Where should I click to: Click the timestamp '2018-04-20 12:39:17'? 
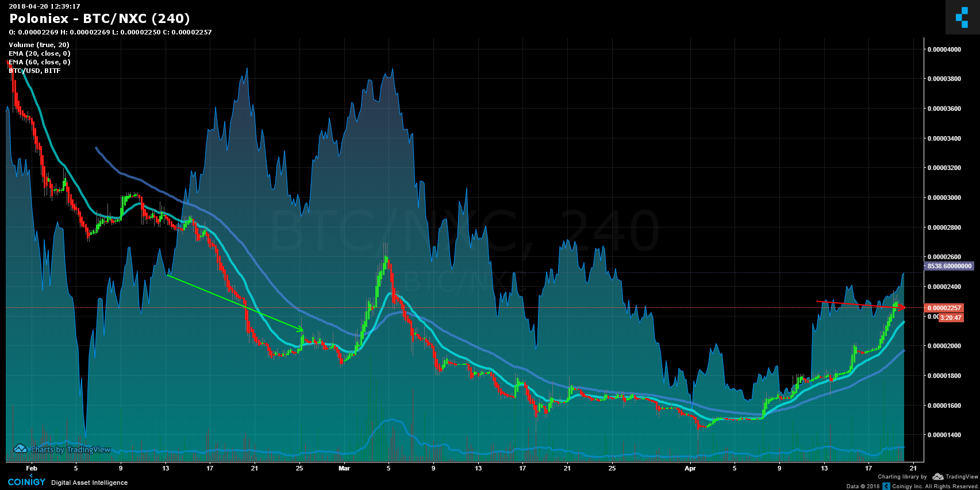point(44,6)
